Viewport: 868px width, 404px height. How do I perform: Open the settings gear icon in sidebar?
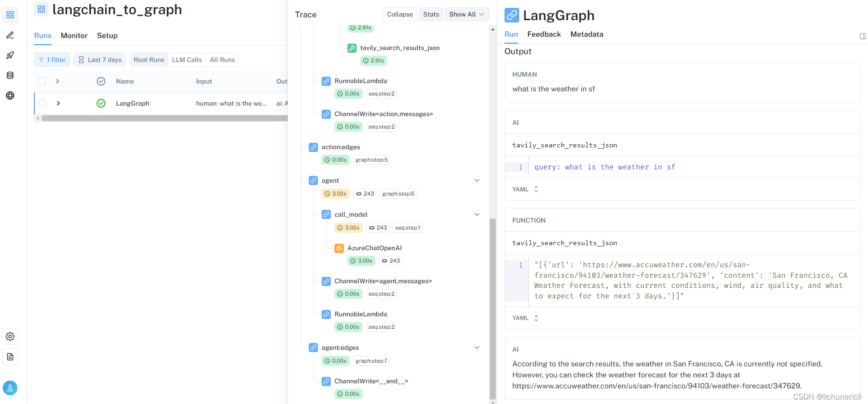[x=10, y=337]
